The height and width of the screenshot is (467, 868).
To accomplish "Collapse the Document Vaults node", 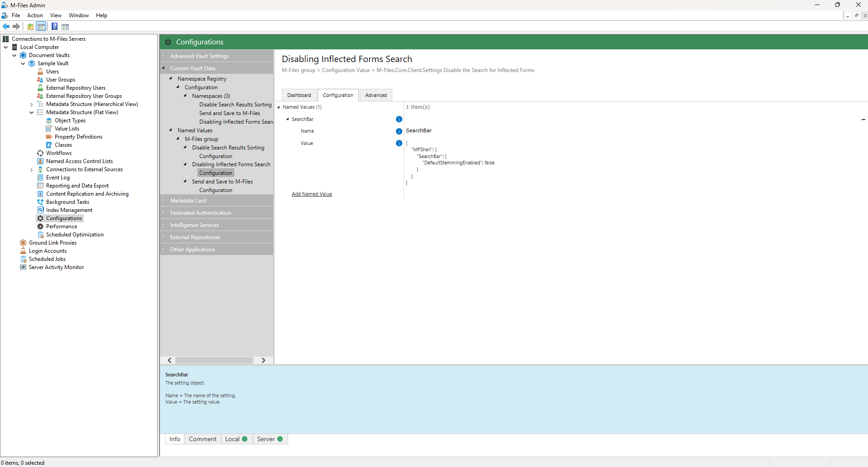I will [14, 55].
